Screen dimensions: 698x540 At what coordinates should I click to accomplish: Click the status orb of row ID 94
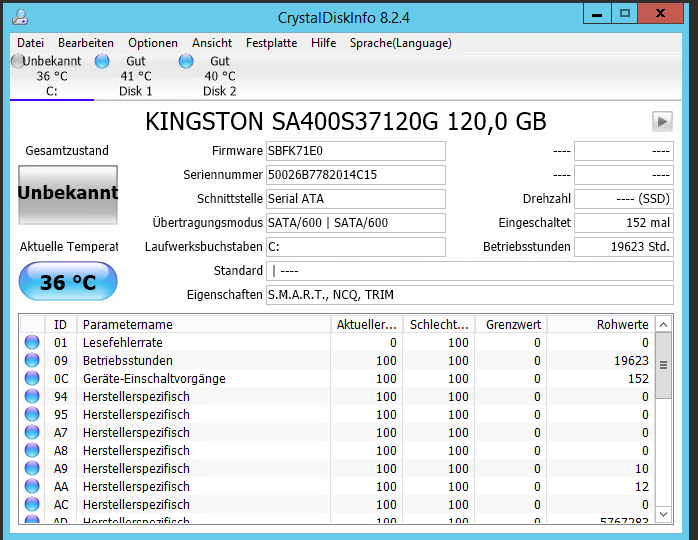click(x=32, y=396)
